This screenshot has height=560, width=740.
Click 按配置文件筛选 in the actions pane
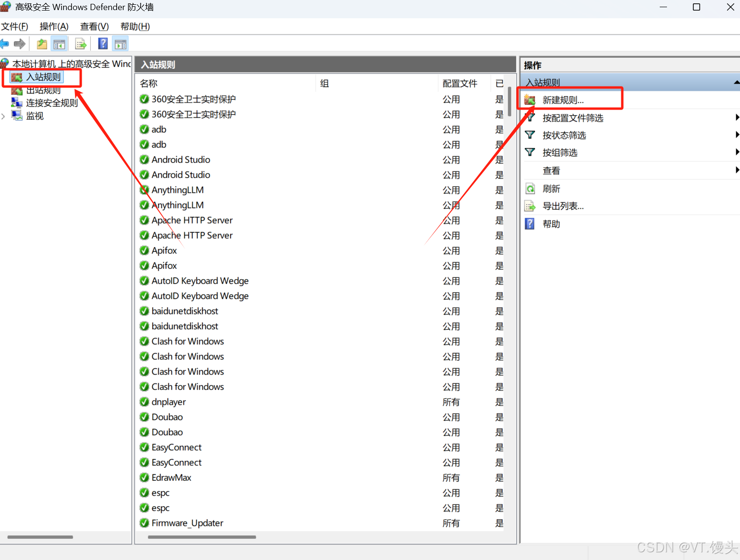click(573, 118)
